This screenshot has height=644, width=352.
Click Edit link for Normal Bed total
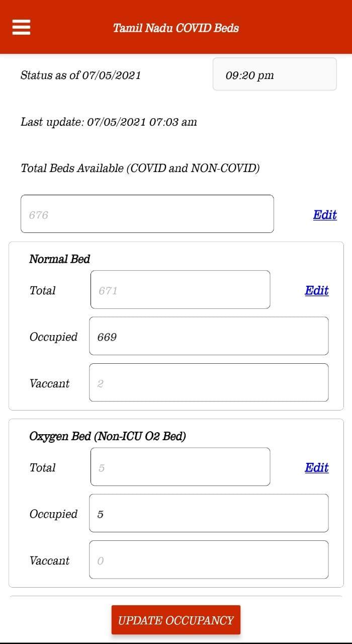click(317, 290)
